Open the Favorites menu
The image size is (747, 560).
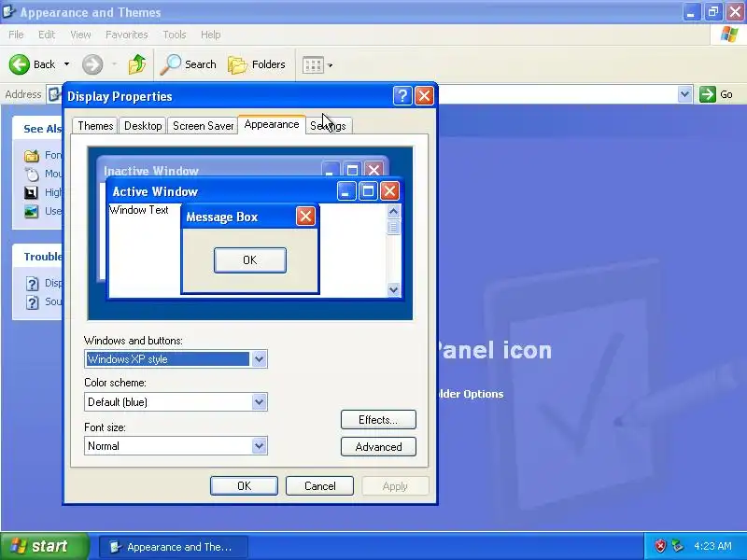tap(126, 35)
